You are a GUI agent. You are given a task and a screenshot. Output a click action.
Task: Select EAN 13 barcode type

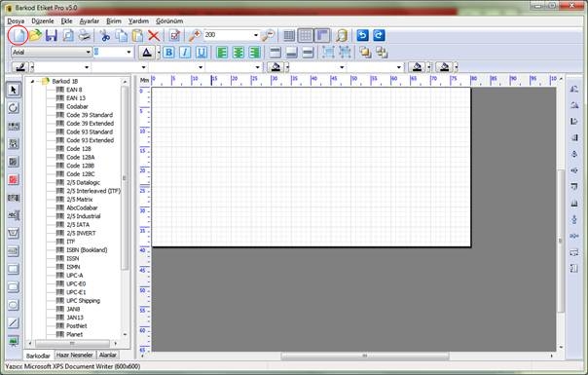coord(76,98)
